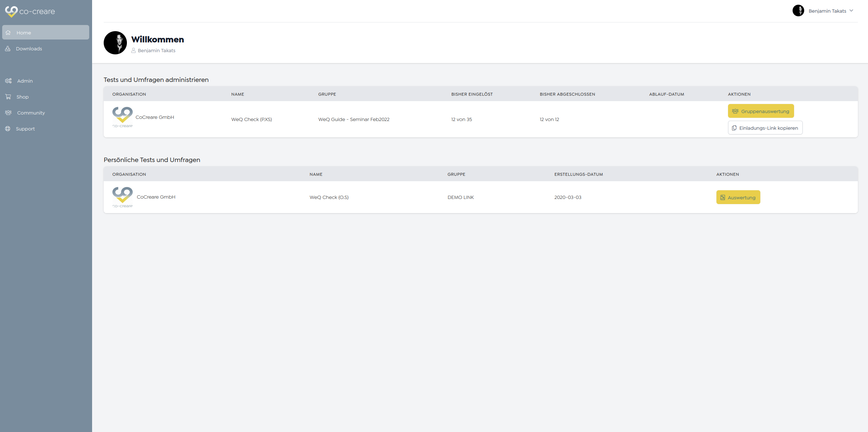Click the WeQ Check (O.S) test name
This screenshot has height=432, width=868.
[x=329, y=198]
